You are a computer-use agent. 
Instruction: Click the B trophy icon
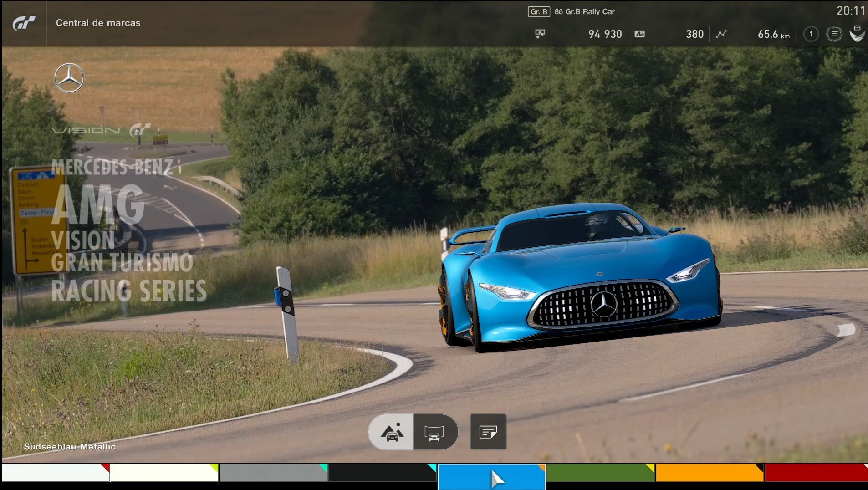pyautogui.click(x=857, y=34)
